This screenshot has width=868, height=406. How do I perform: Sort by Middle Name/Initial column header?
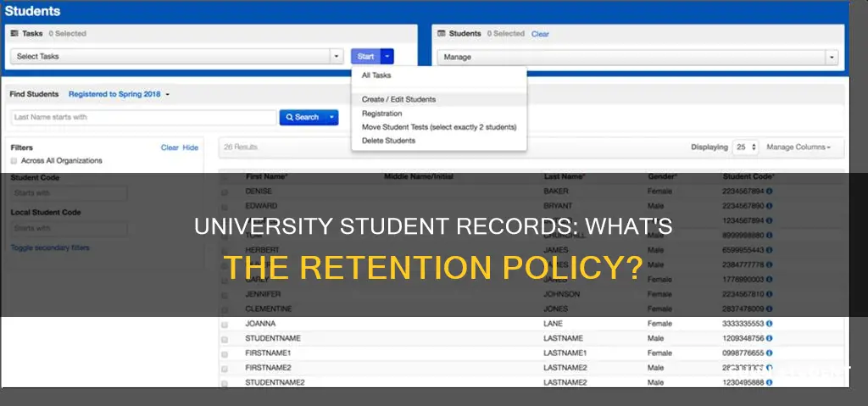(419, 176)
